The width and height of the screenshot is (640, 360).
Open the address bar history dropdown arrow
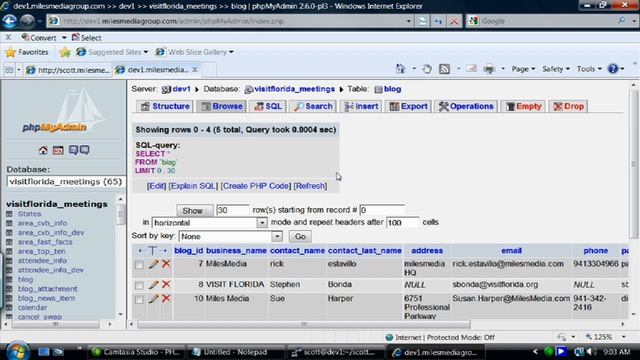[409, 21]
